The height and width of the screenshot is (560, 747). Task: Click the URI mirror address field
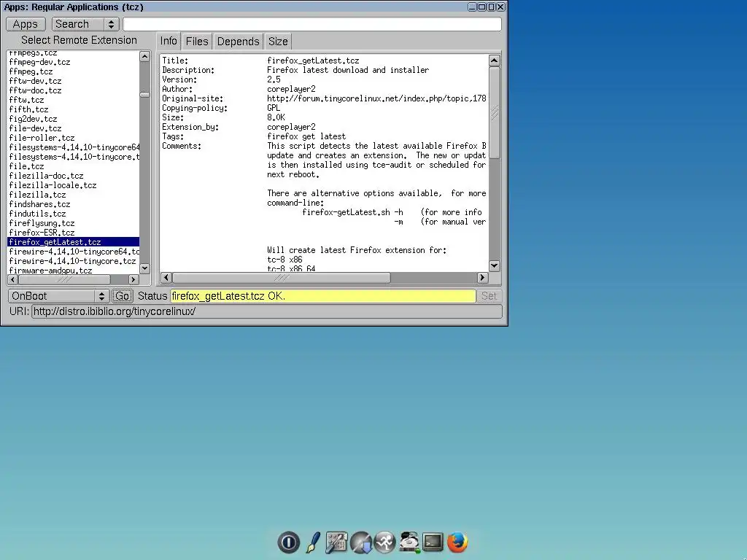[x=267, y=311]
